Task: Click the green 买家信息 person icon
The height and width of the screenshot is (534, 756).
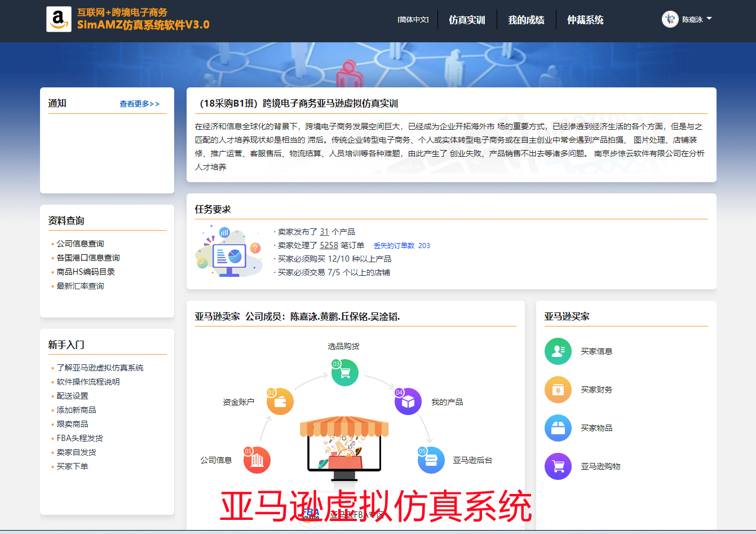Action: pos(558,351)
